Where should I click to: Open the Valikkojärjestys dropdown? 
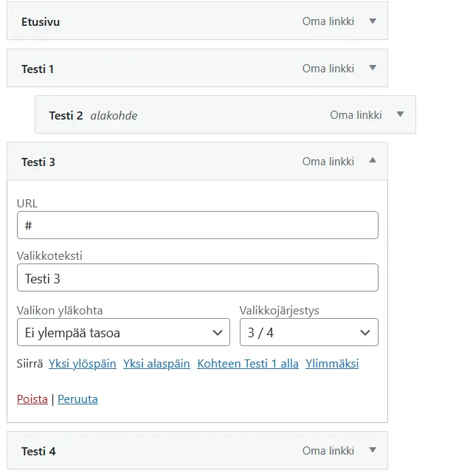click(308, 332)
